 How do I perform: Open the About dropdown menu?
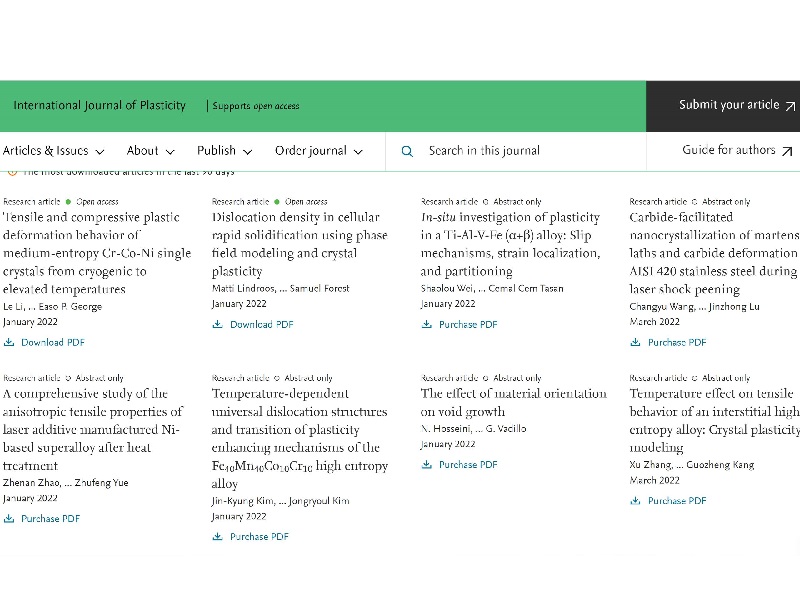pyautogui.click(x=150, y=151)
